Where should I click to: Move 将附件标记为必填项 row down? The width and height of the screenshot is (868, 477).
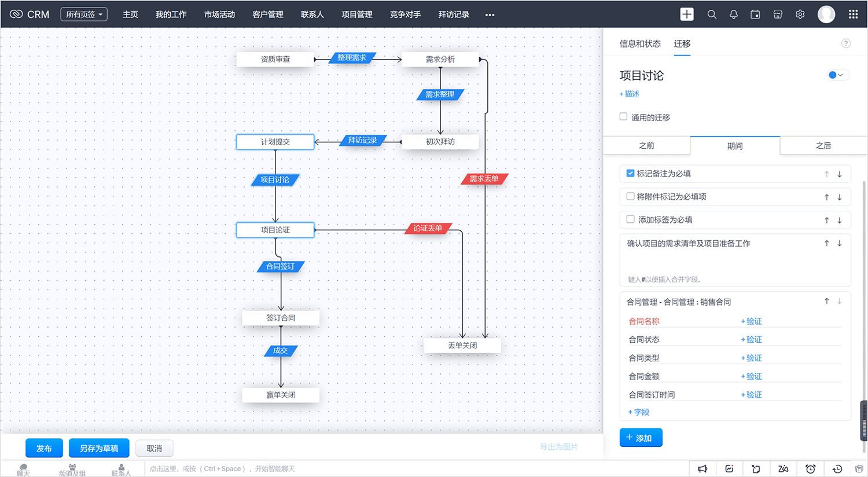click(x=840, y=197)
